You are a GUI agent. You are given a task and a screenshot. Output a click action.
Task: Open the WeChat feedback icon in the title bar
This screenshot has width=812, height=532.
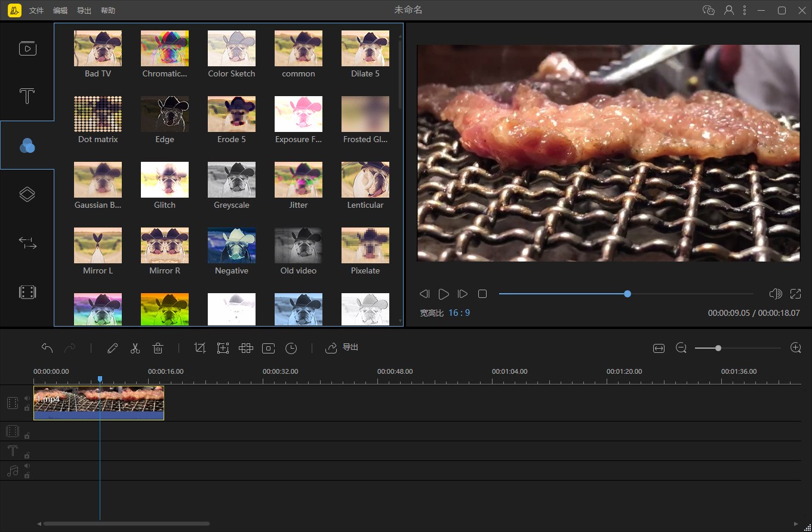[709, 10]
